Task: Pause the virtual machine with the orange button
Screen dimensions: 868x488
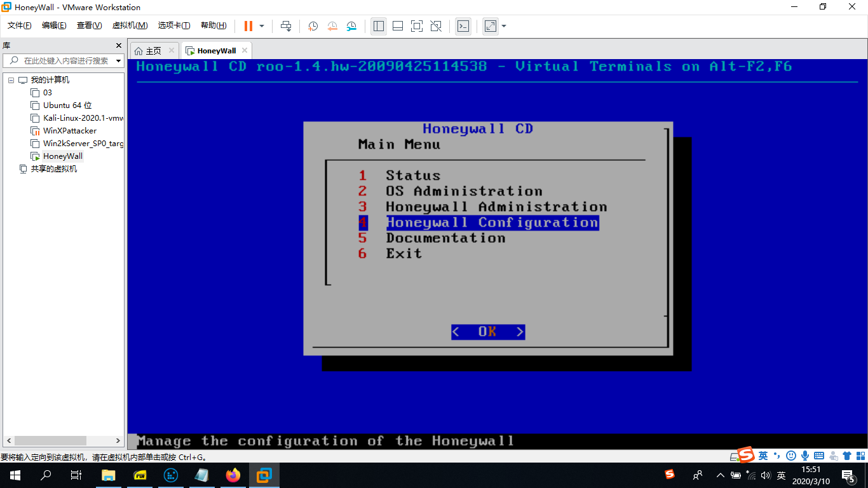Action: coord(248,26)
